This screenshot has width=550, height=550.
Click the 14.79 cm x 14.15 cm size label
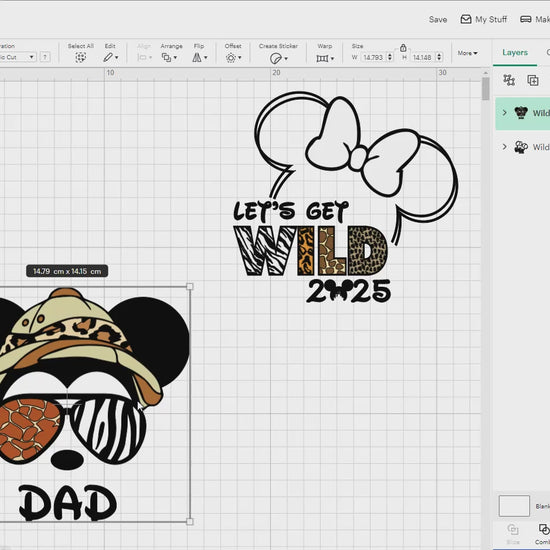tap(67, 271)
